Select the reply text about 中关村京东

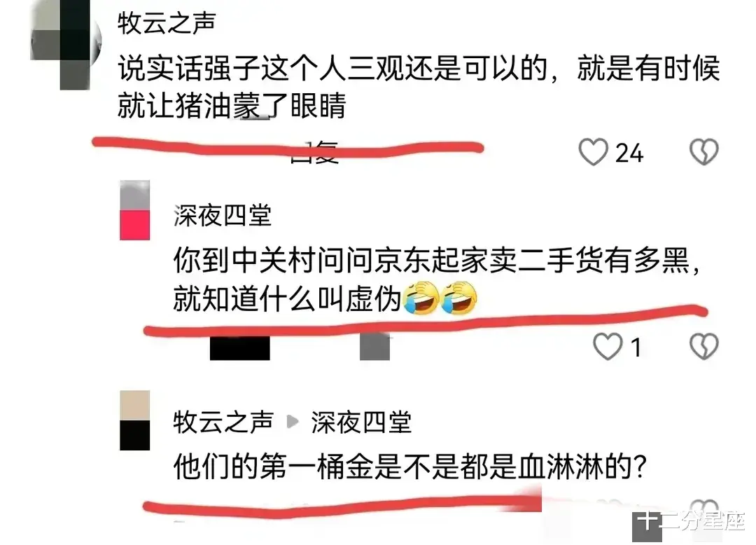[x=437, y=280]
